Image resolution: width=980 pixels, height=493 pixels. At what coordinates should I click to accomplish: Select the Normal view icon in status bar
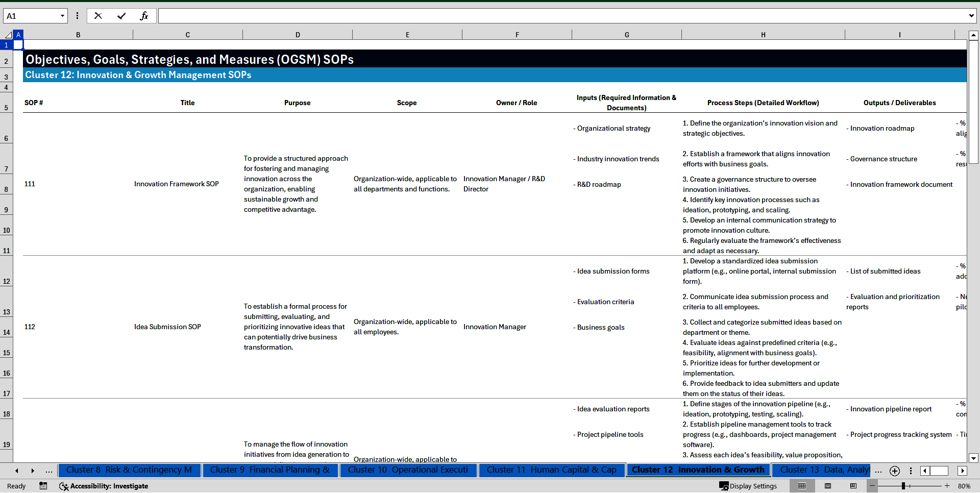tap(801, 486)
